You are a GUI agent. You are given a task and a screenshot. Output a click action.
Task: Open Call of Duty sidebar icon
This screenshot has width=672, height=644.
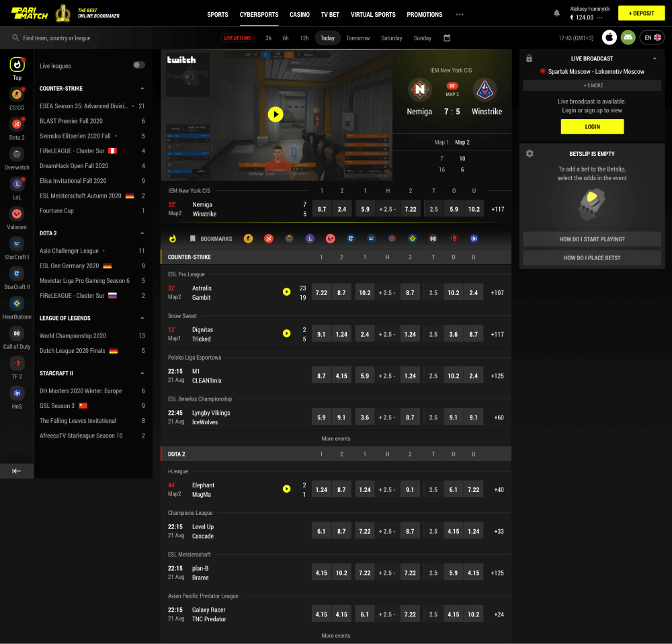(17, 333)
